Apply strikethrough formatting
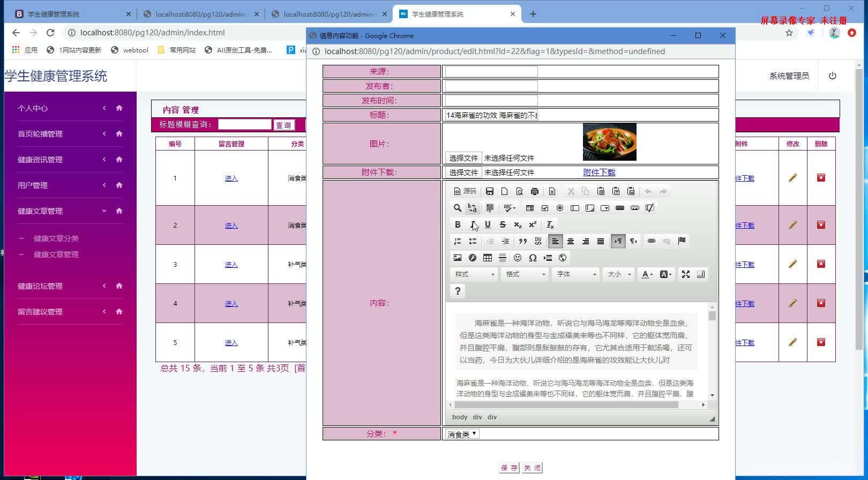 click(x=503, y=224)
